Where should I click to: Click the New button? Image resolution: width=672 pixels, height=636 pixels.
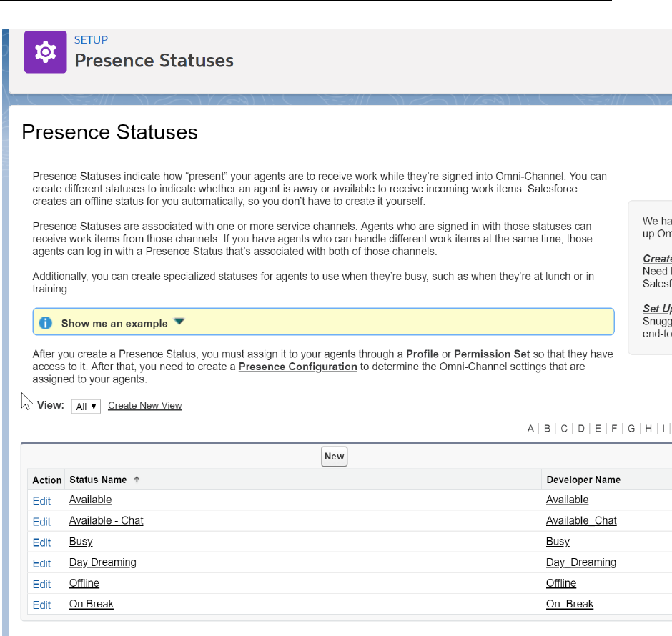tap(334, 457)
